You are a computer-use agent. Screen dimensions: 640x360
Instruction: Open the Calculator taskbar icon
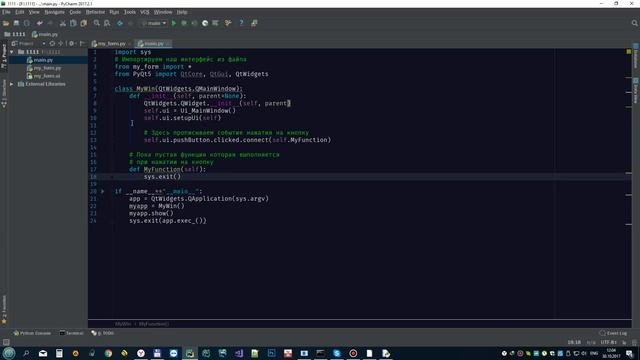(59, 353)
